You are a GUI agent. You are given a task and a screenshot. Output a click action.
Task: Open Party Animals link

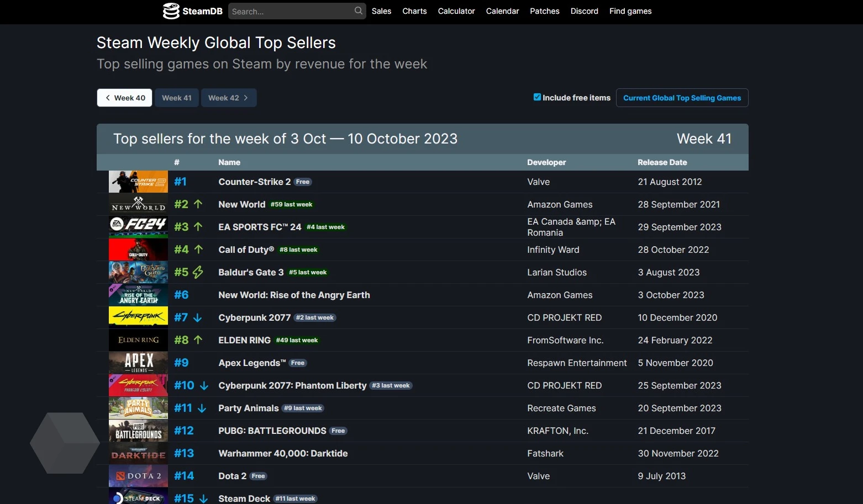(249, 408)
